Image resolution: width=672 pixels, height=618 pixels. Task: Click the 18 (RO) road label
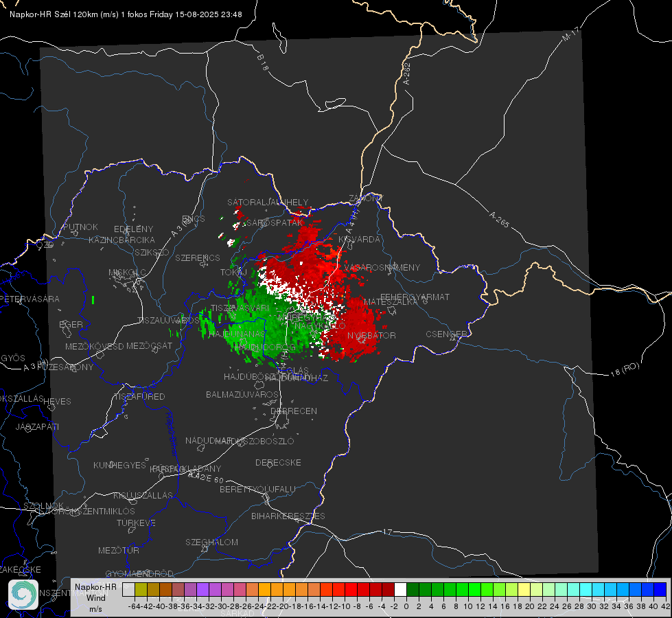(x=625, y=369)
